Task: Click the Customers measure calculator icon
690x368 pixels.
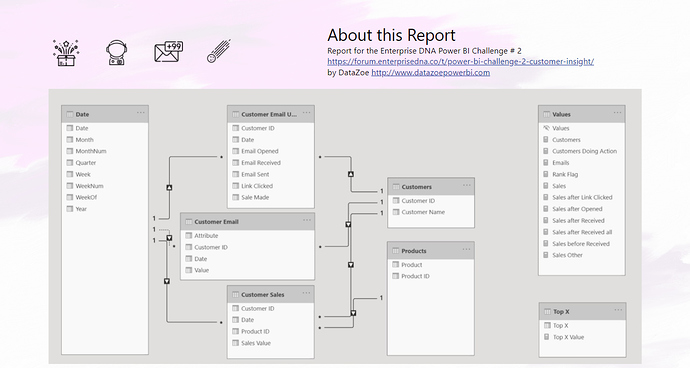Action: pos(547,140)
